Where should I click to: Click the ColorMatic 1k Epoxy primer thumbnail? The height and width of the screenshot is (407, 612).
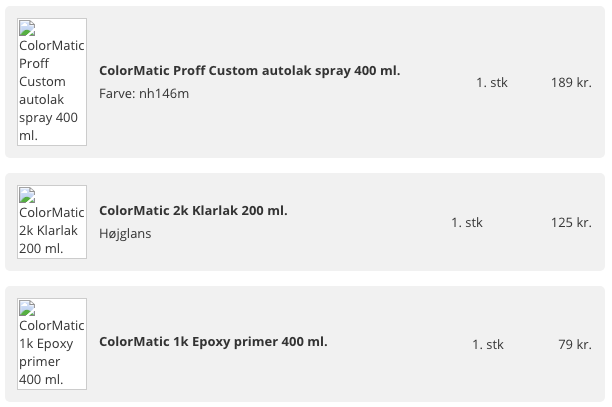click(52, 344)
